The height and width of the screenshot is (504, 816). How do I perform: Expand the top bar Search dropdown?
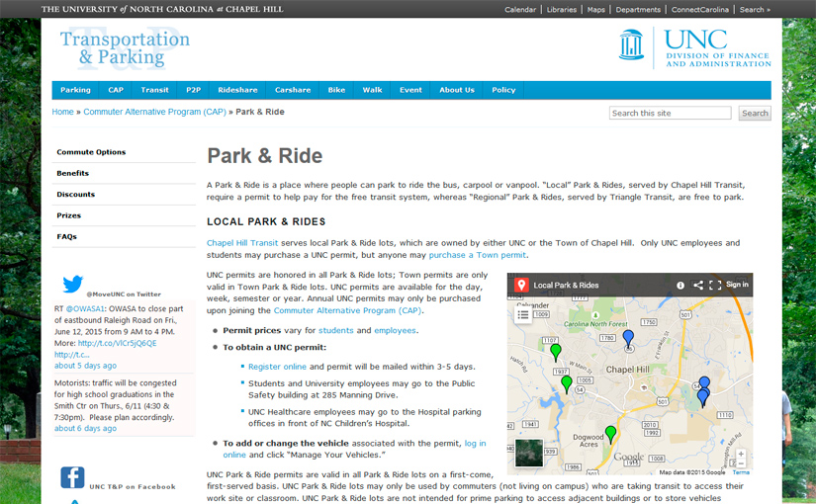(755, 9)
